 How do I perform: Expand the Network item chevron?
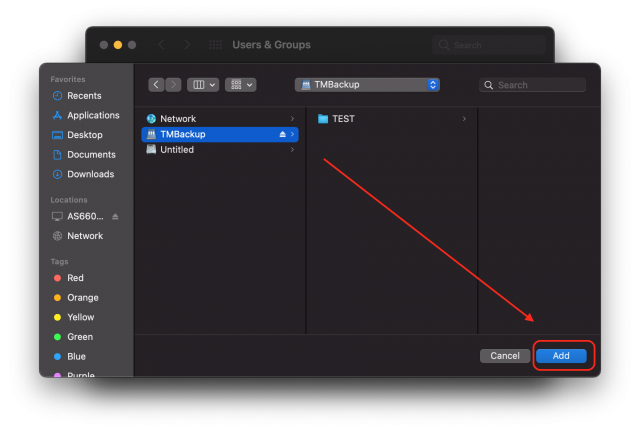(x=292, y=119)
